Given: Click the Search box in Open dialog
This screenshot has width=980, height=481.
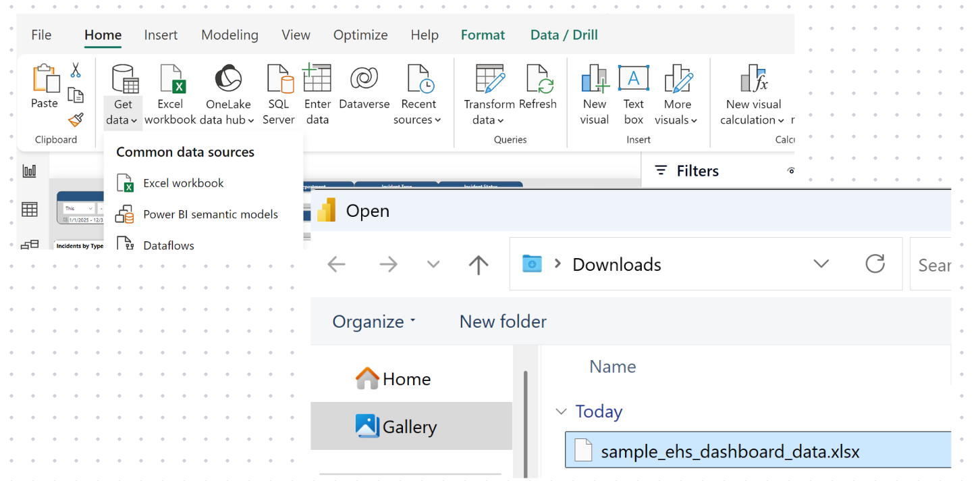Looking at the screenshot, I should pyautogui.click(x=930, y=264).
